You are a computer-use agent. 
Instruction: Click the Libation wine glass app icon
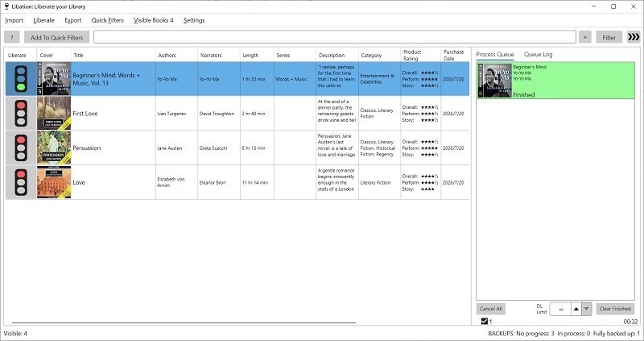tap(6, 6)
